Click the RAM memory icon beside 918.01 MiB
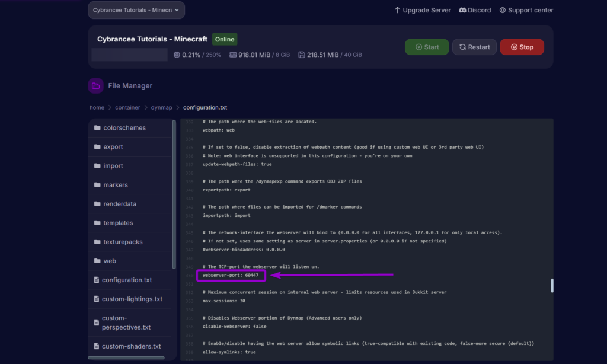 (x=234, y=54)
